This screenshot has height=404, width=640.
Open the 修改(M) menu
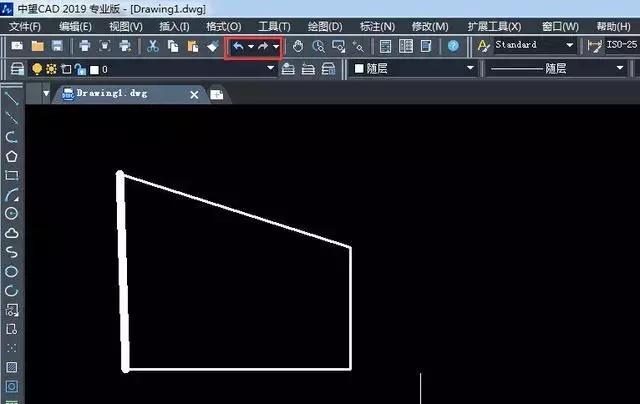coord(430,27)
